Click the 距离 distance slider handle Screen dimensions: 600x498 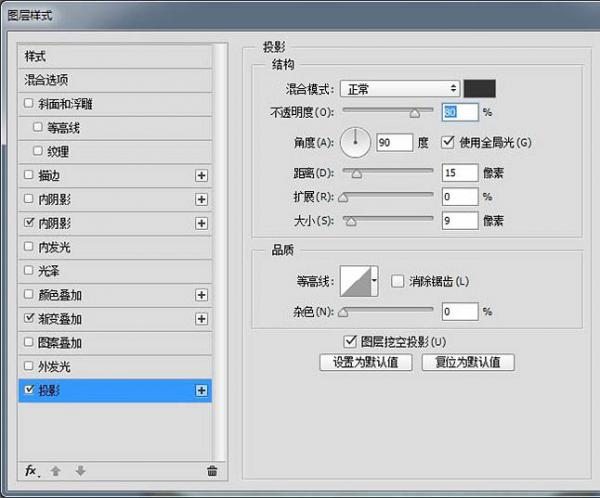point(357,174)
